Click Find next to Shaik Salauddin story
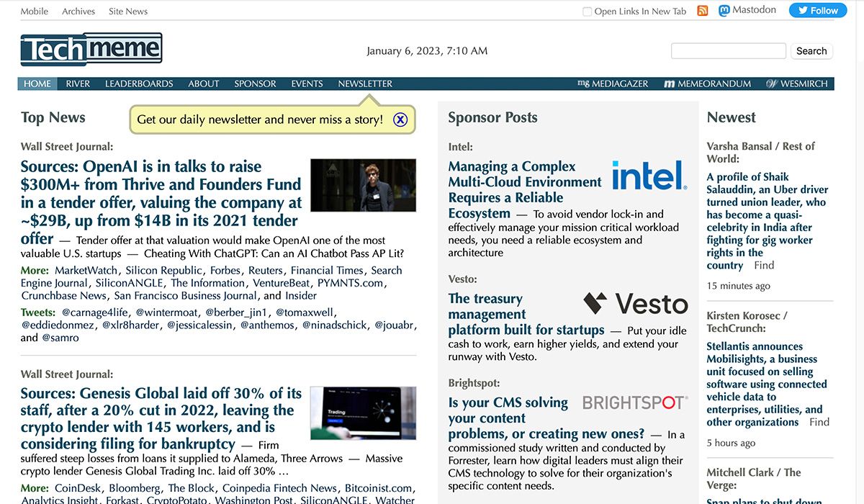The image size is (864, 504). (764, 265)
